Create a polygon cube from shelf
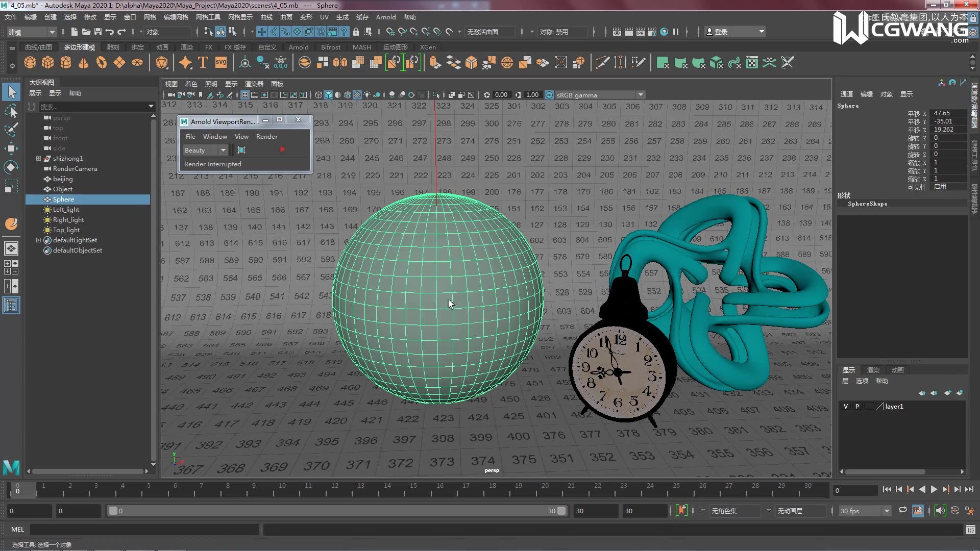 coord(48,63)
